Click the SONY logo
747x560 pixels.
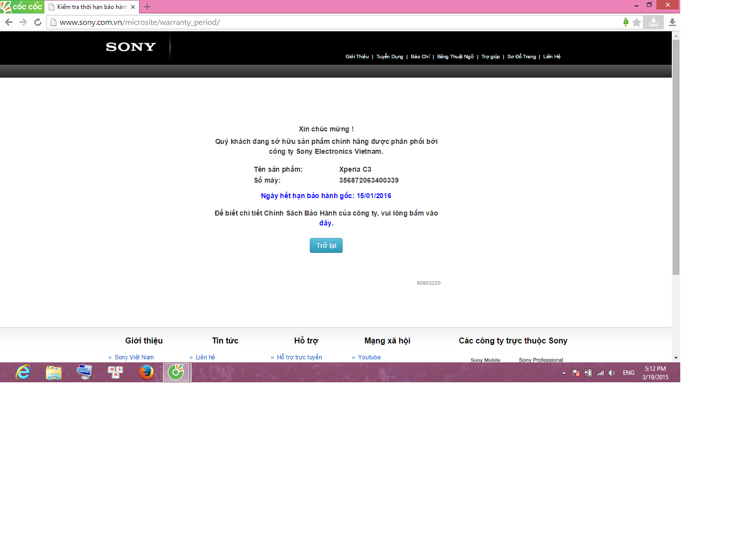131,47
